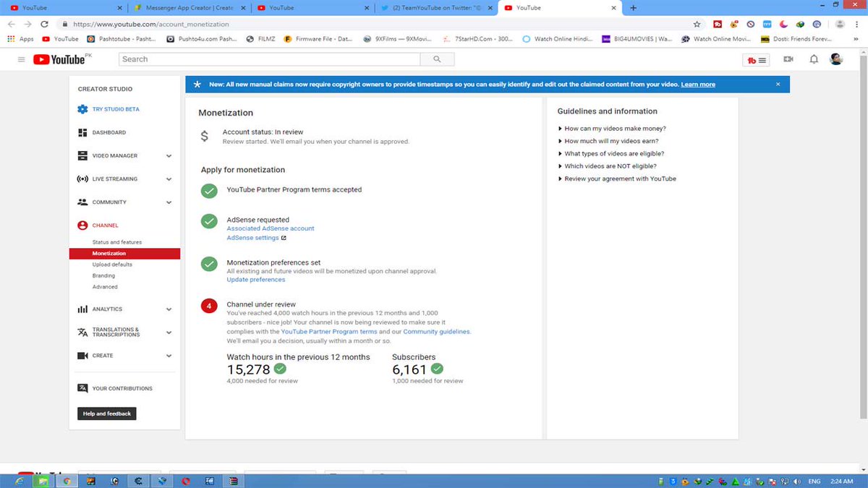
Task: Click the red step 4 circle icon
Action: (x=209, y=307)
